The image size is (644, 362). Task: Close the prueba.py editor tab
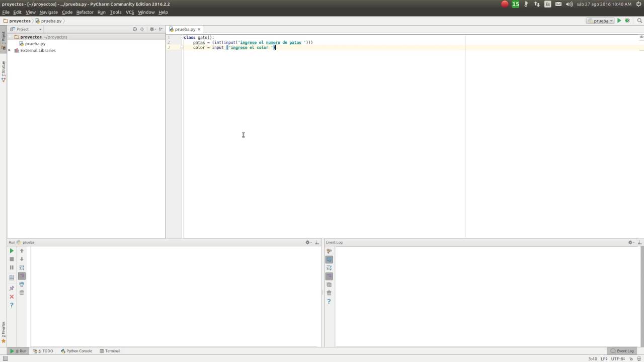click(x=199, y=30)
